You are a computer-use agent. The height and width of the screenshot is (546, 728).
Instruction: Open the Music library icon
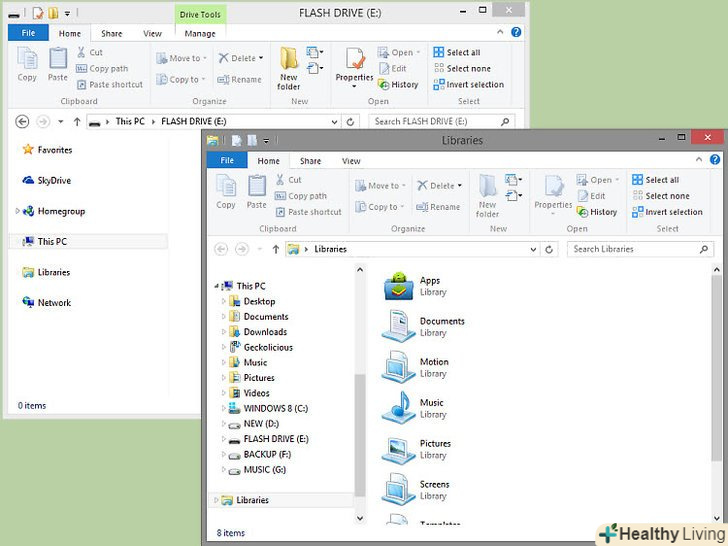(x=399, y=408)
